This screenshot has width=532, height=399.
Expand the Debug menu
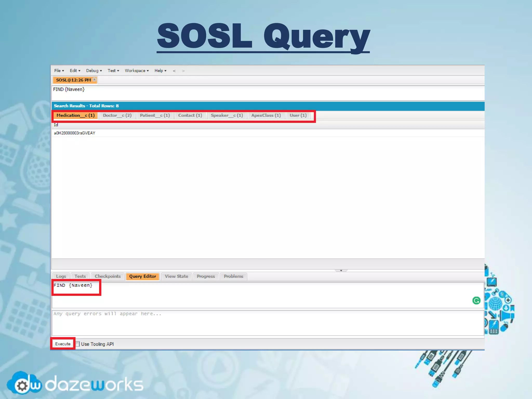(x=94, y=71)
